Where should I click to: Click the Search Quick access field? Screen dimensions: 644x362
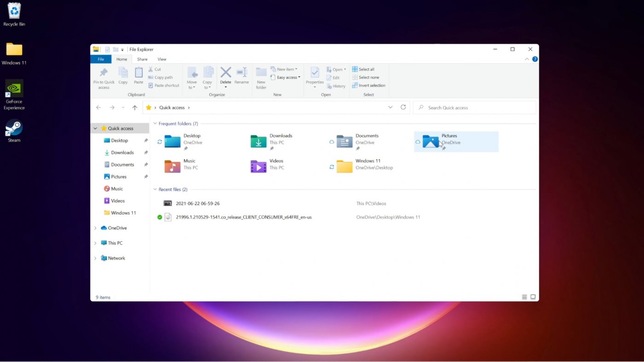[474, 108]
